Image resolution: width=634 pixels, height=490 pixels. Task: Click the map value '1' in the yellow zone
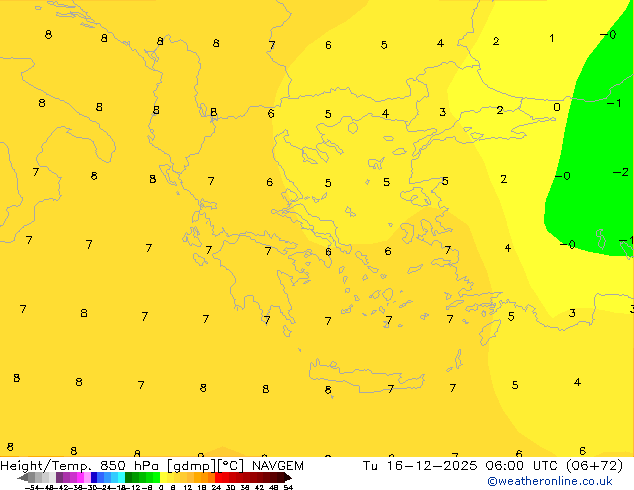[552, 38]
